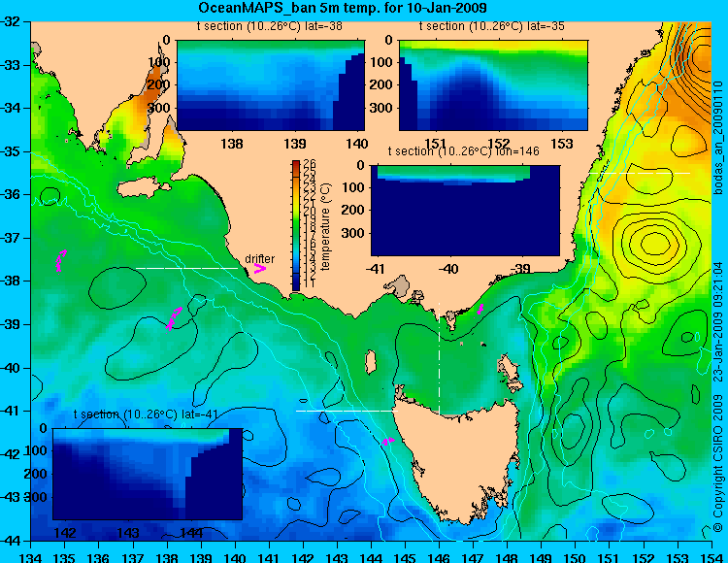Click the warm-core eddy contours near 152°E, -37

pos(654,243)
